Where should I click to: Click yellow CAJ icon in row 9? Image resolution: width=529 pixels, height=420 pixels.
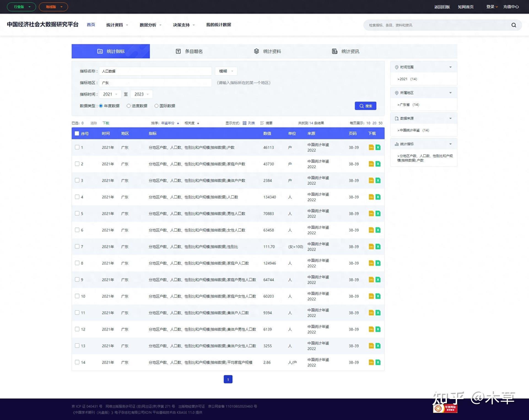click(371, 280)
